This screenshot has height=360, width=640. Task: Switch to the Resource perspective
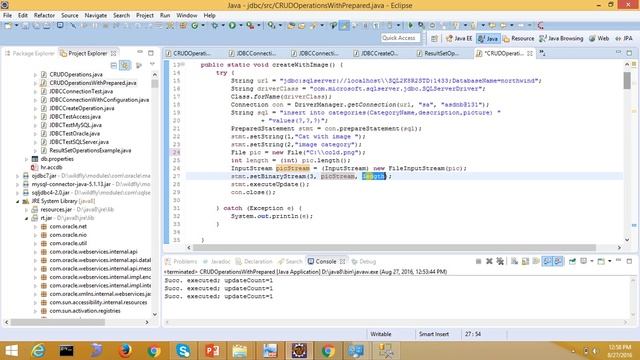tap(518, 38)
